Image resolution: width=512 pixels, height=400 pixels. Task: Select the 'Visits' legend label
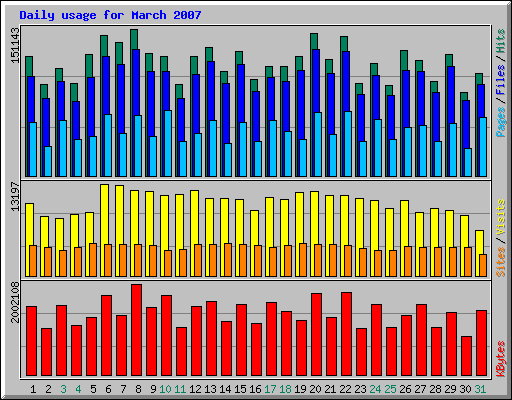pyautogui.click(x=500, y=217)
